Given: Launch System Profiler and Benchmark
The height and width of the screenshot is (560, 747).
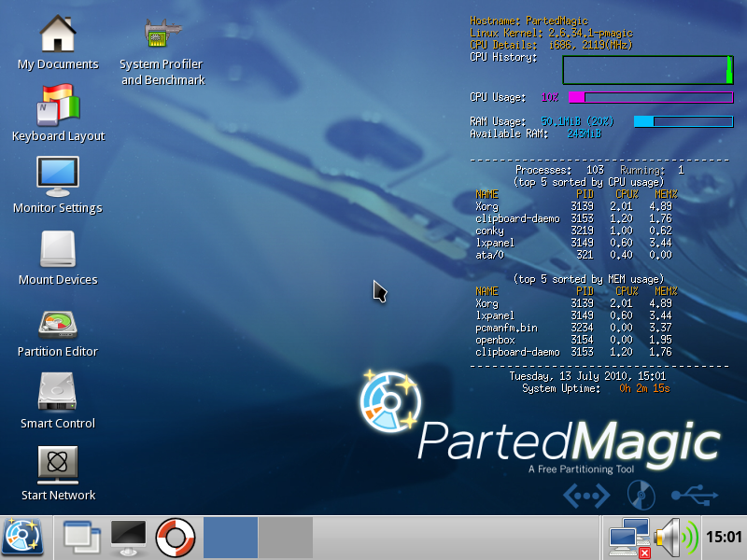Looking at the screenshot, I should (x=162, y=35).
